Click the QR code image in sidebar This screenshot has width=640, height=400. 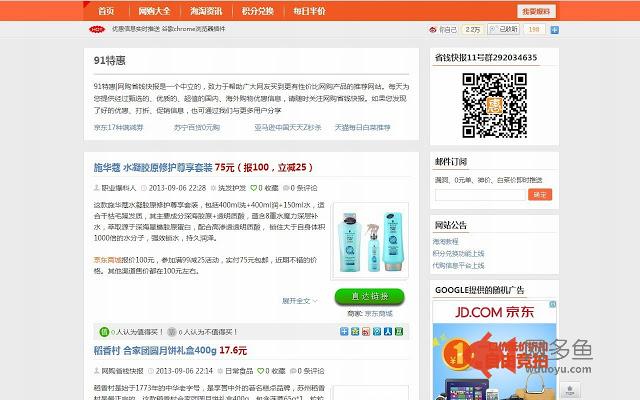(x=494, y=105)
